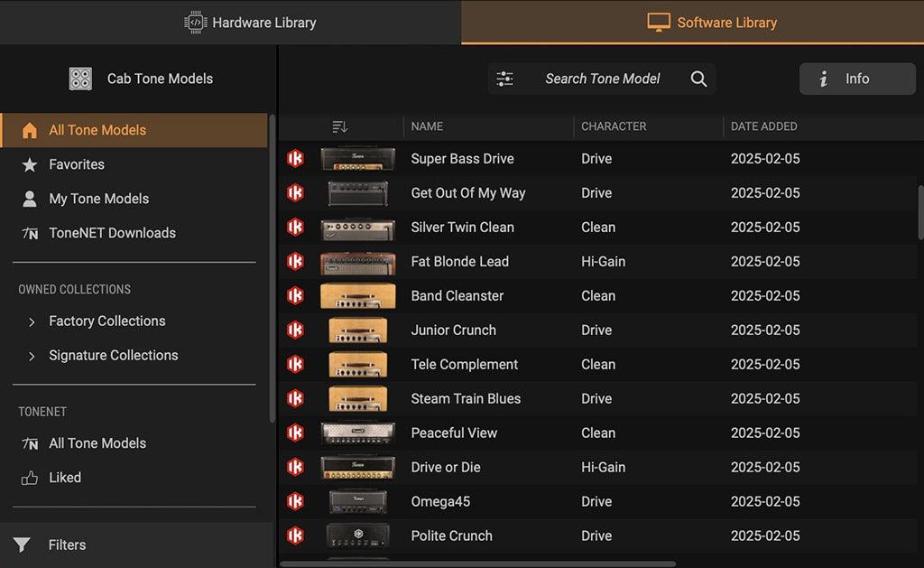The height and width of the screenshot is (568, 924).
Task: Switch to the Software Library tab
Action: (x=692, y=22)
